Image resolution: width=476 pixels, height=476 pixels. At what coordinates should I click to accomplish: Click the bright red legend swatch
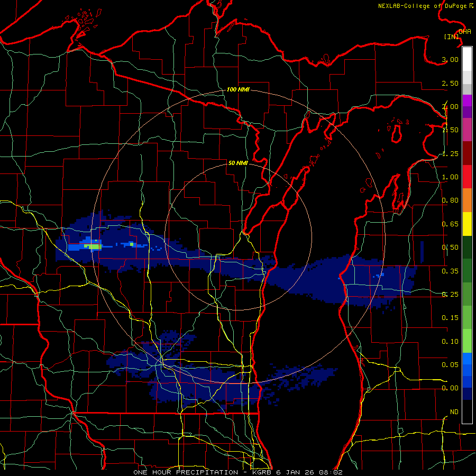(467, 177)
